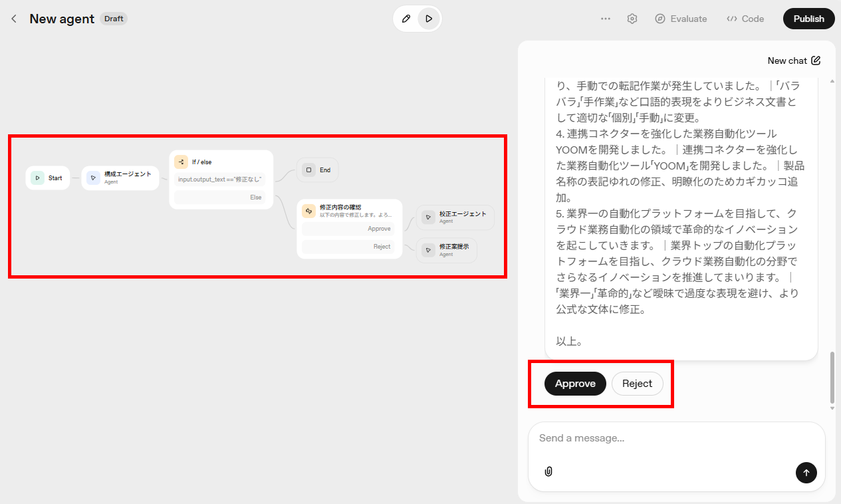Select the If / else node header
This screenshot has height=504, width=841.
(x=221, y=162)
